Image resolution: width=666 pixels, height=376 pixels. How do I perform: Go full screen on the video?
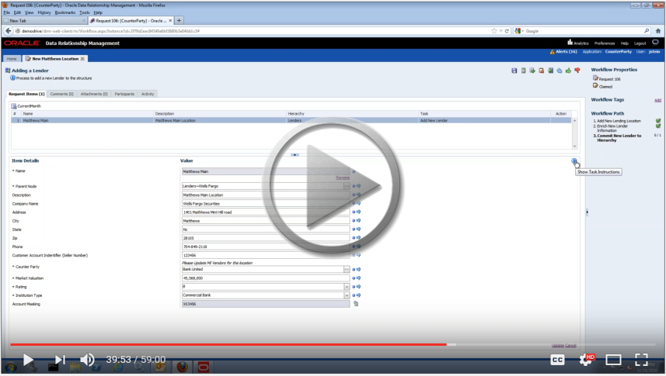point(641,360)
